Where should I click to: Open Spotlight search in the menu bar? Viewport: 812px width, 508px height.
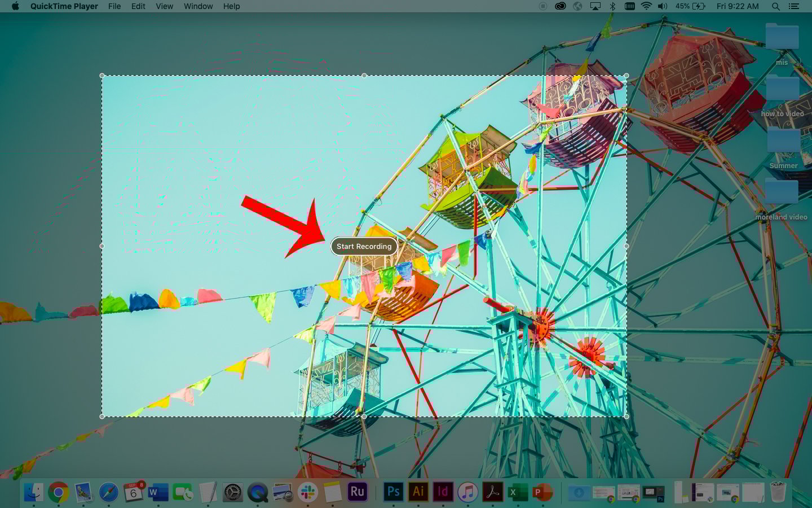[x=776, y=6]
